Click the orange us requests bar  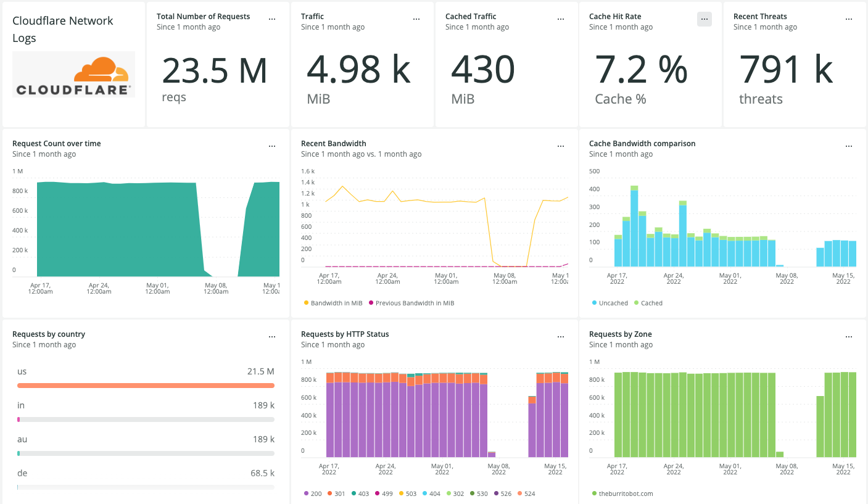(x=146, y=385)
